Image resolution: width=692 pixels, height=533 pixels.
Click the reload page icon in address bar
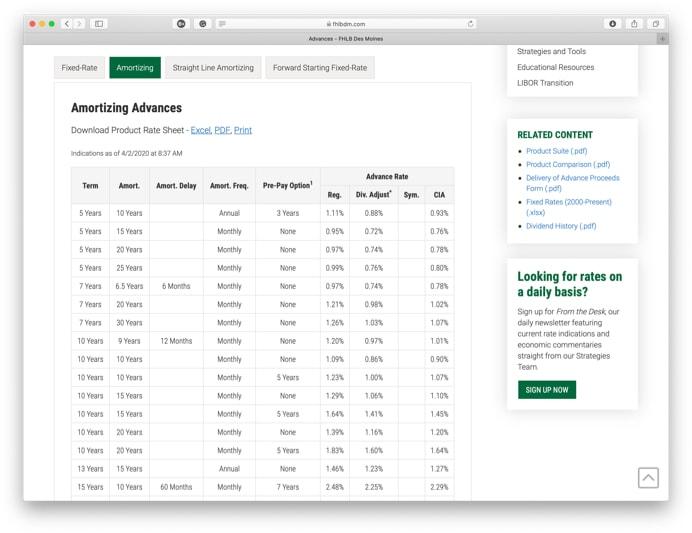tap(470, 23)
